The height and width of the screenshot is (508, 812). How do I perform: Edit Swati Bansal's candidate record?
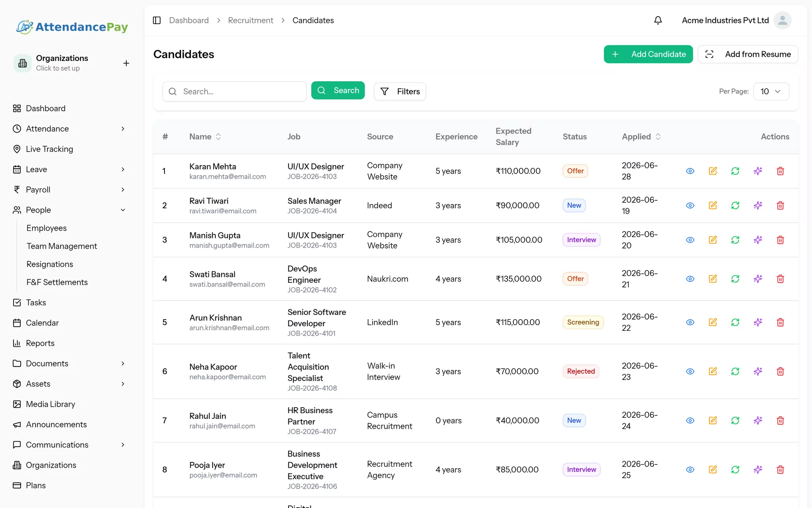click(x=713, y=279)
